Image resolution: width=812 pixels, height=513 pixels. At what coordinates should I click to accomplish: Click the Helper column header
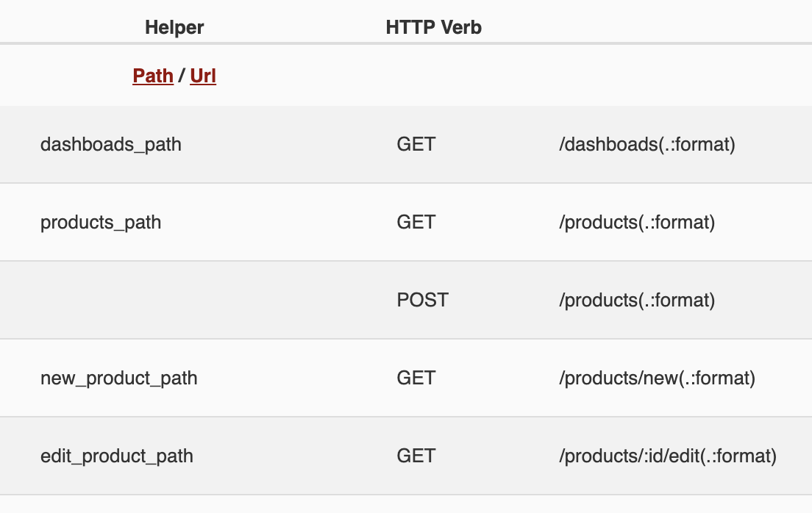click(x=174, y=28)
